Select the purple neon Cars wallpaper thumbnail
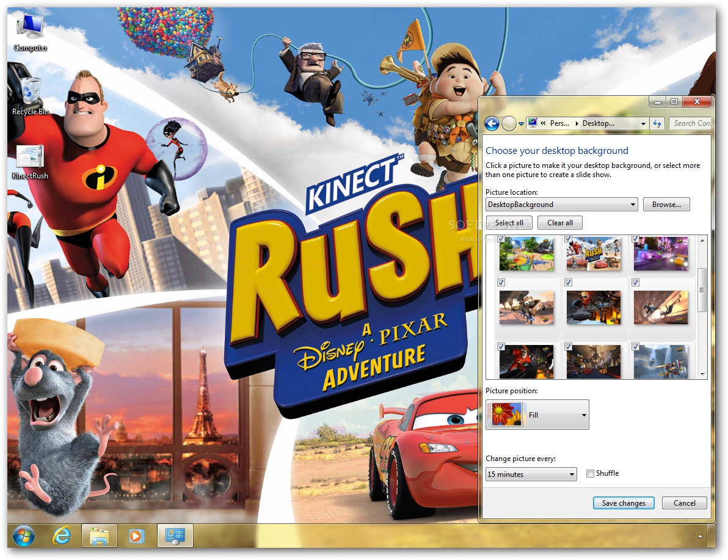 pos(661,254)
